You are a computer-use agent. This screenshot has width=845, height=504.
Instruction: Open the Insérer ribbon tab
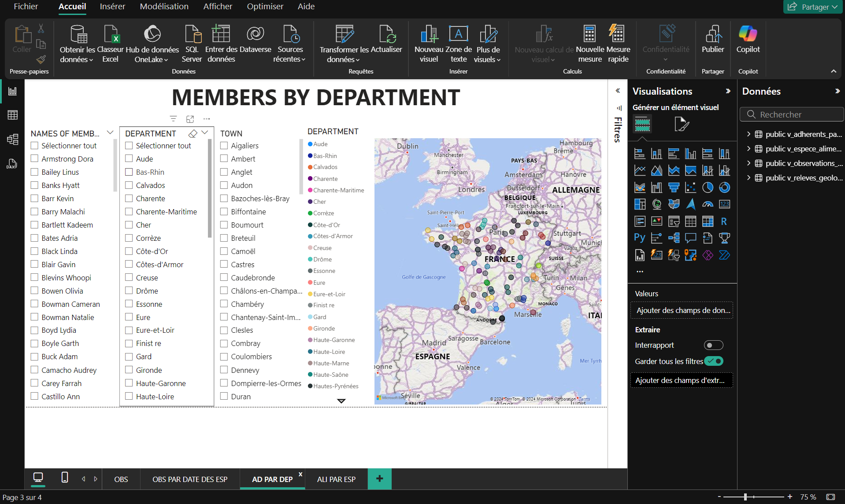pyautogui.click(x=112, y=7)
